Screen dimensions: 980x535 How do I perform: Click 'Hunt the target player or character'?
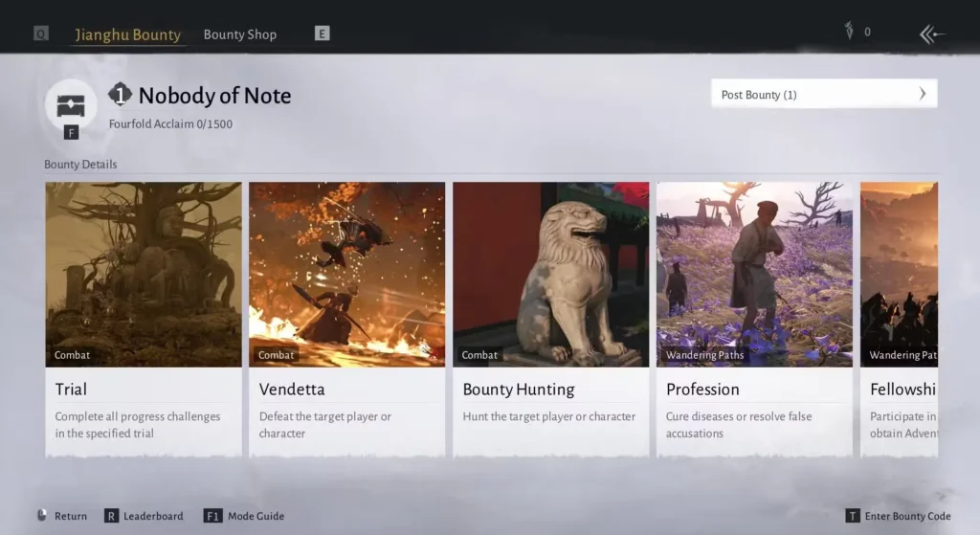coord(548,416)
